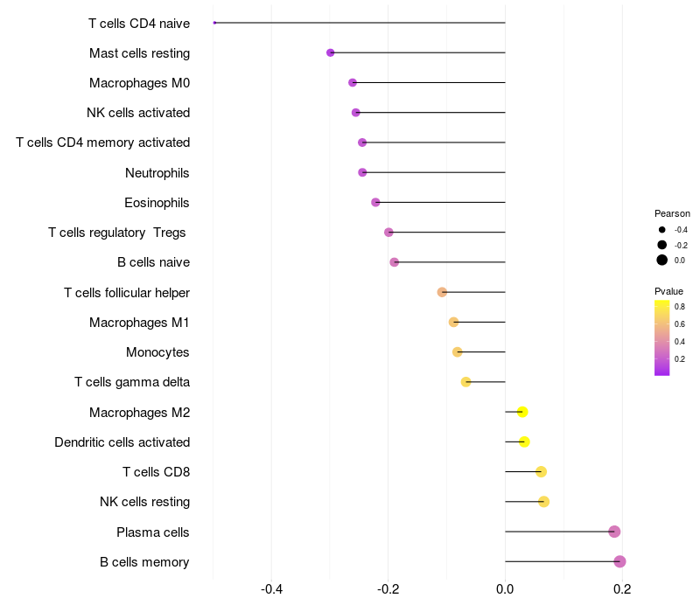Select the T cells follicular helper dot
700x612 pixels.
pyautogui.click(x=442, y=292)
